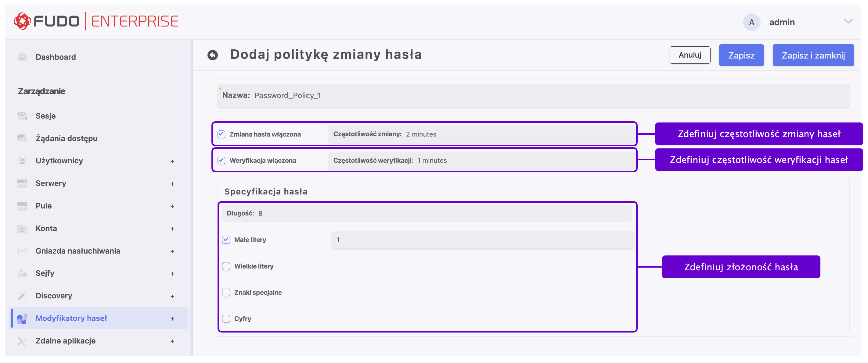868x363 pixels.
Task: Open Dashboard from the sidebar
Action: (x=56, y=57)
